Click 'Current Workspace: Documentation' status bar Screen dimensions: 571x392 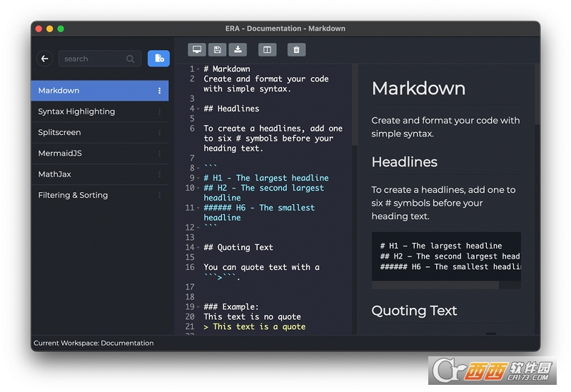[94, 343]
